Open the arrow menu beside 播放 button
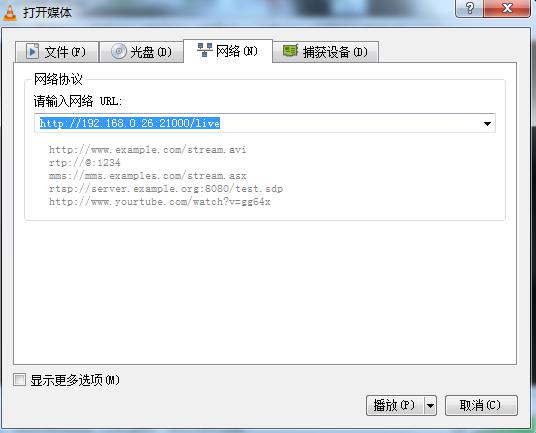Viewport: 536px width, 433px height. pyautogui.click(x=430, y=406)
